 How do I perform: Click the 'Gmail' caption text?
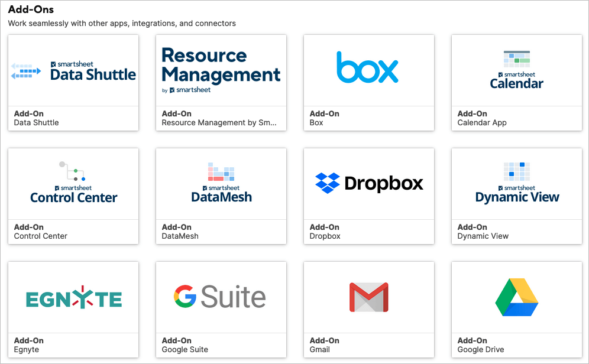point(320,350)
